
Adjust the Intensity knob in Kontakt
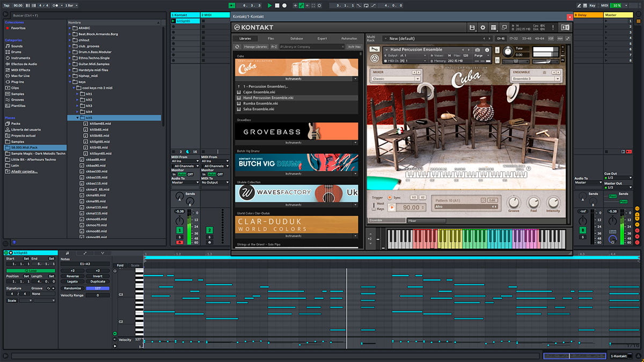coord(553,202)
